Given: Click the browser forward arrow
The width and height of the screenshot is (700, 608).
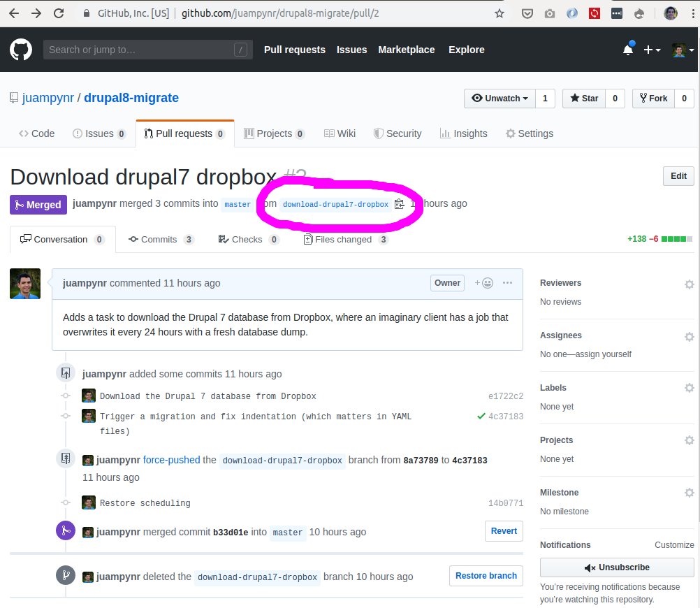Looking at the screenshot, I should pos(36,13).
